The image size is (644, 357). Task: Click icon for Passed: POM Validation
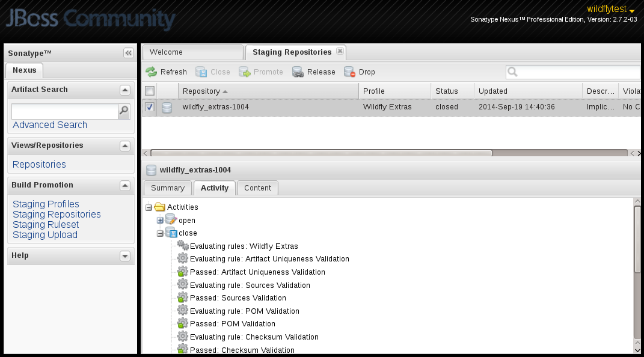click(183, 324)
